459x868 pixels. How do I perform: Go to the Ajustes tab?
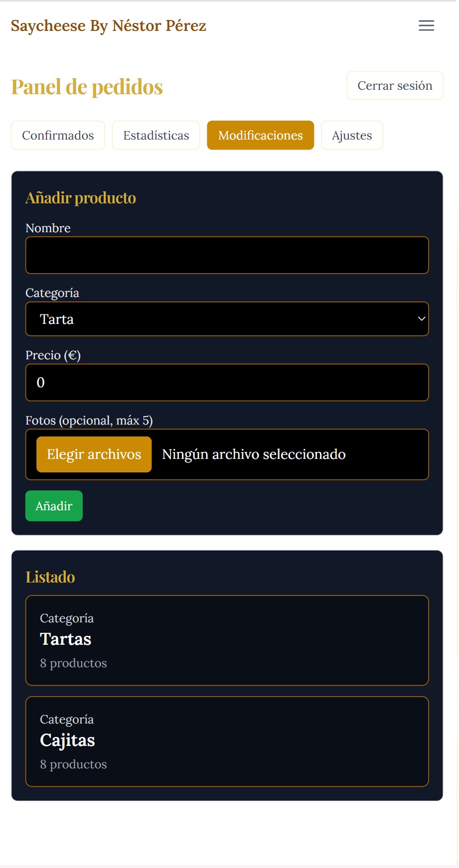click(x=352, y=135)
